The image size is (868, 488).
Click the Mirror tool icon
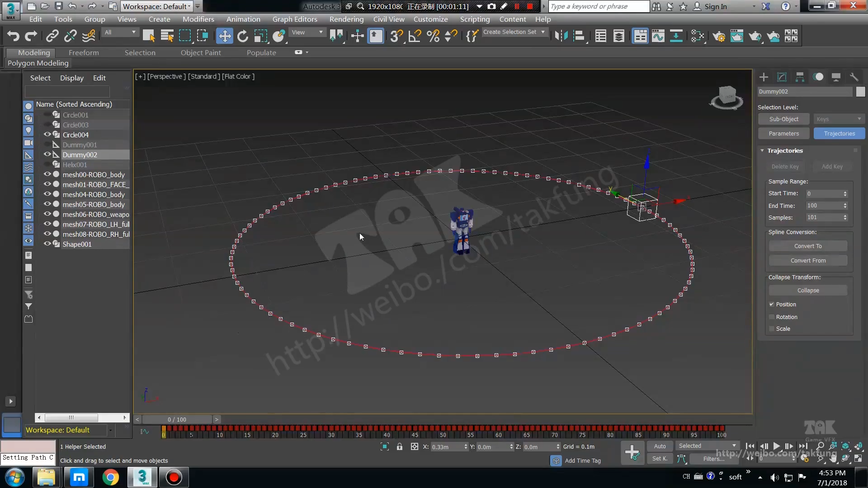pyautogui.click(x=561, y=36)
